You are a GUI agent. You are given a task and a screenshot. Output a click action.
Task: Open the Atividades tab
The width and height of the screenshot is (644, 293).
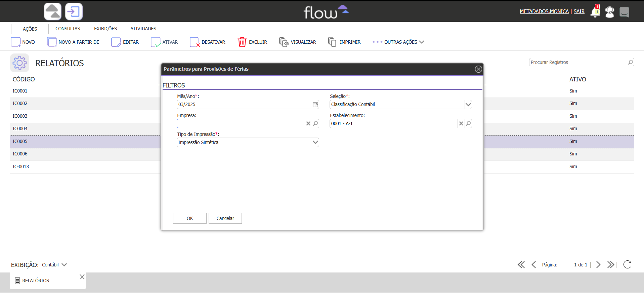[143, 29]
